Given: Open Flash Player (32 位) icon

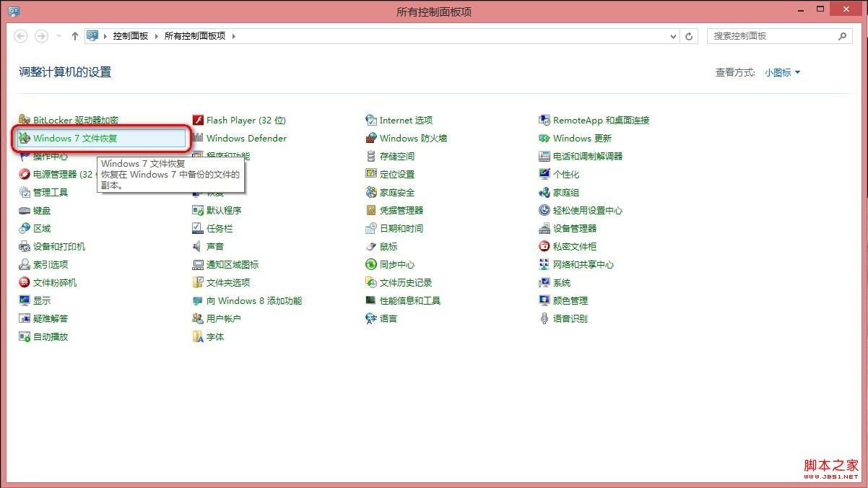Looking at the screenshot, I should 198,121.
